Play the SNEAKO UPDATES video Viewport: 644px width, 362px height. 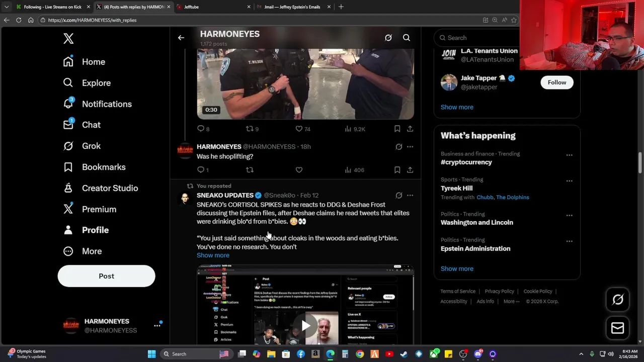[305, 326]
